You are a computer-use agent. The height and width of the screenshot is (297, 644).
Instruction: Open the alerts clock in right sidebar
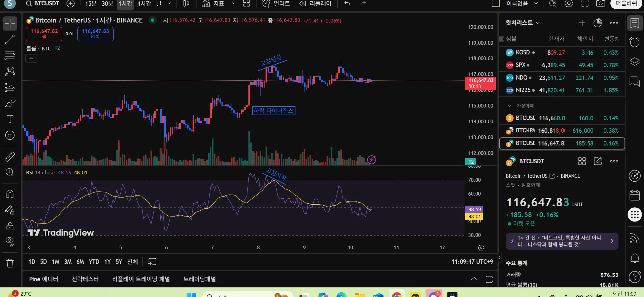pos(635,42)
